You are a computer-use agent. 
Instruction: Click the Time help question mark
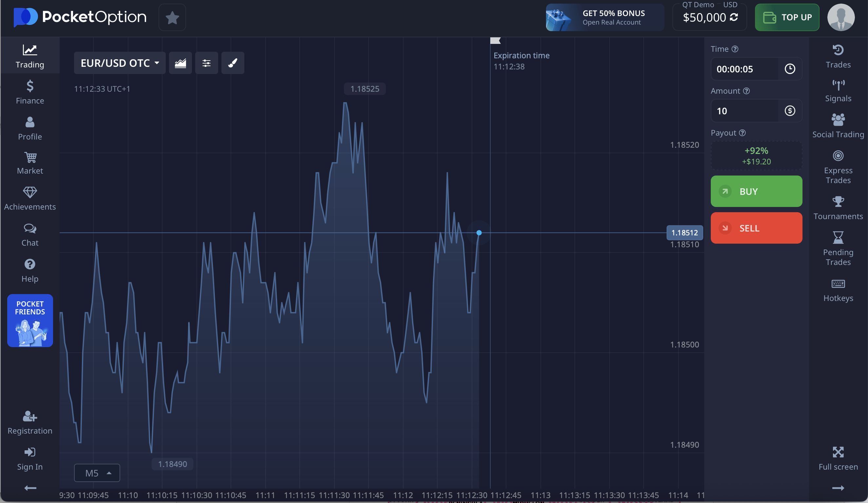[x=735, y=49]
